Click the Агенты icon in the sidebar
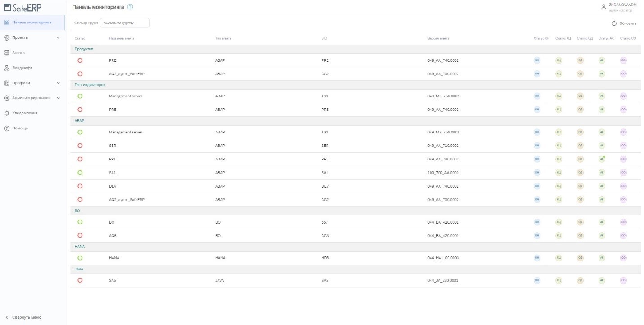 click(x=7, y=53)
